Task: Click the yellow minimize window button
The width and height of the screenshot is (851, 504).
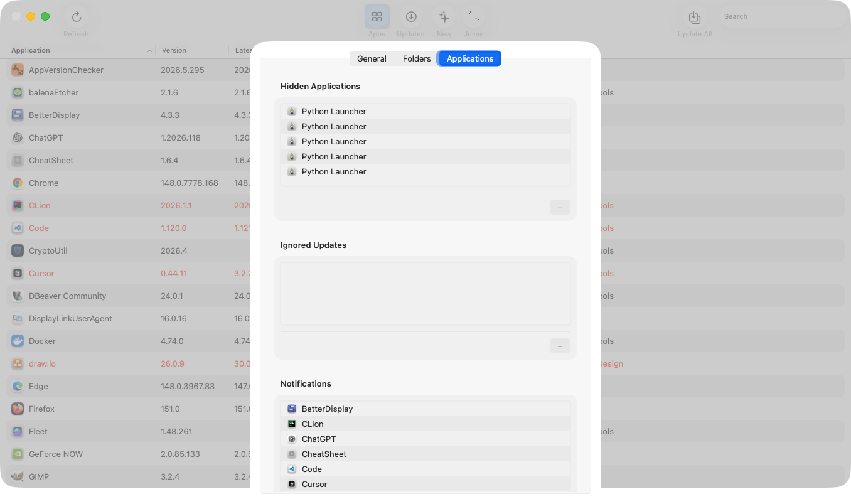Action: 31,16
